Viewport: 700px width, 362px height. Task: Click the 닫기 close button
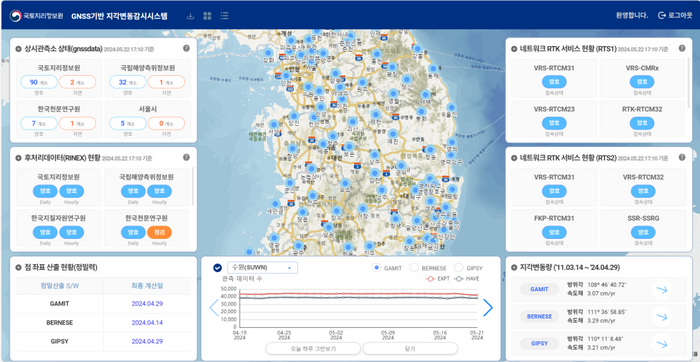click(x=410, y=348)
